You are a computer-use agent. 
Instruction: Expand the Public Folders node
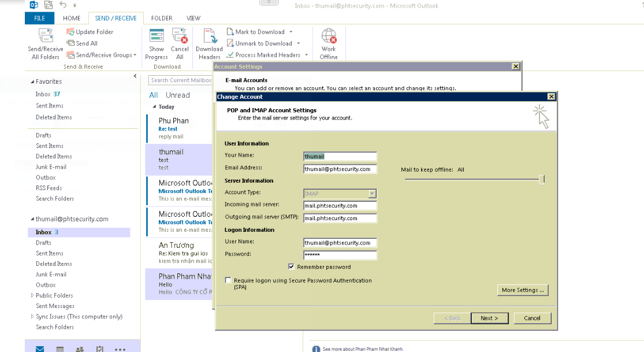click(x=32, y=295)
